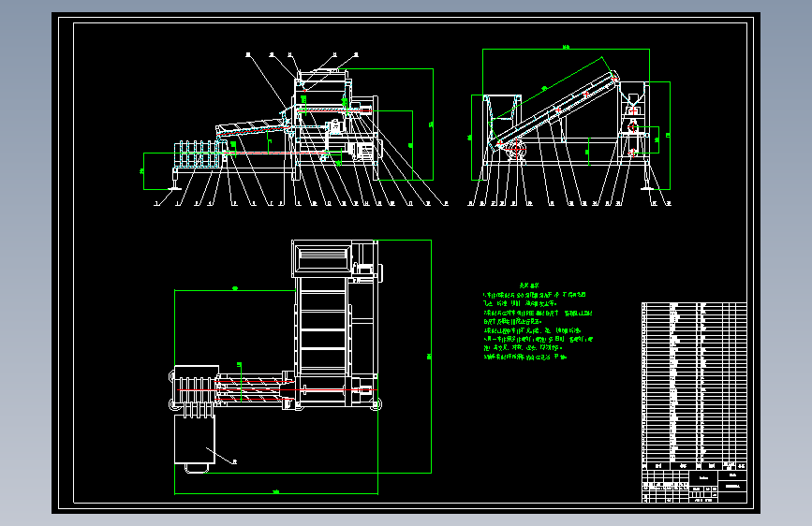Viewport: 812px width, 526px height.
Task: Select the heading above the green notes
Action: tap(529, 285)
